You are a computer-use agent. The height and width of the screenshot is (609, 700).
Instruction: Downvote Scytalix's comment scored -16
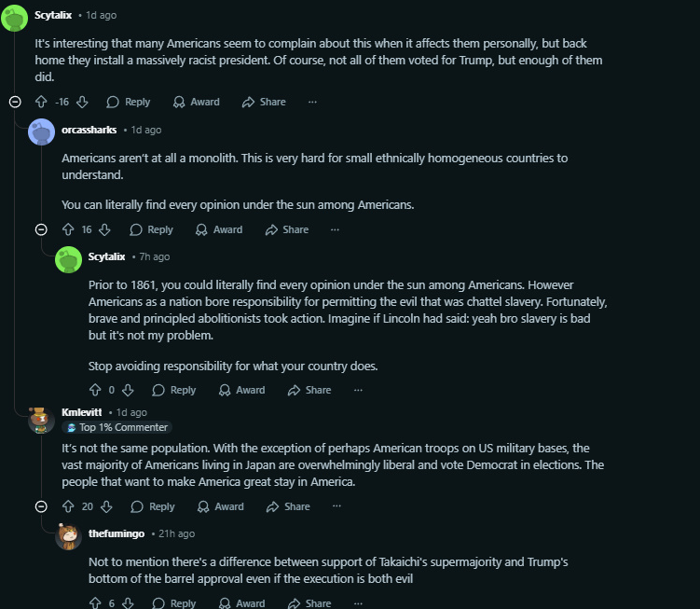82,102
